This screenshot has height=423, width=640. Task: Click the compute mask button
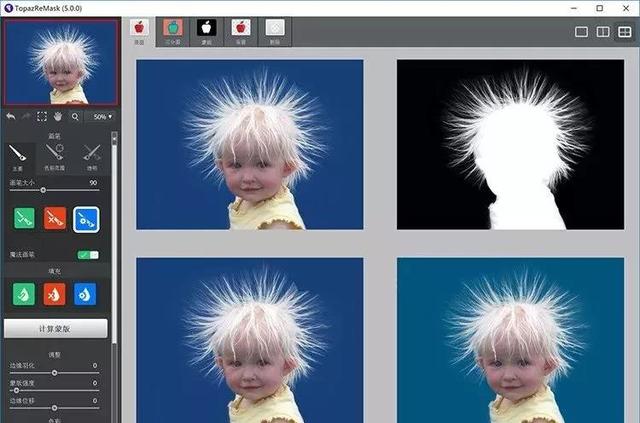click(55, 329)
